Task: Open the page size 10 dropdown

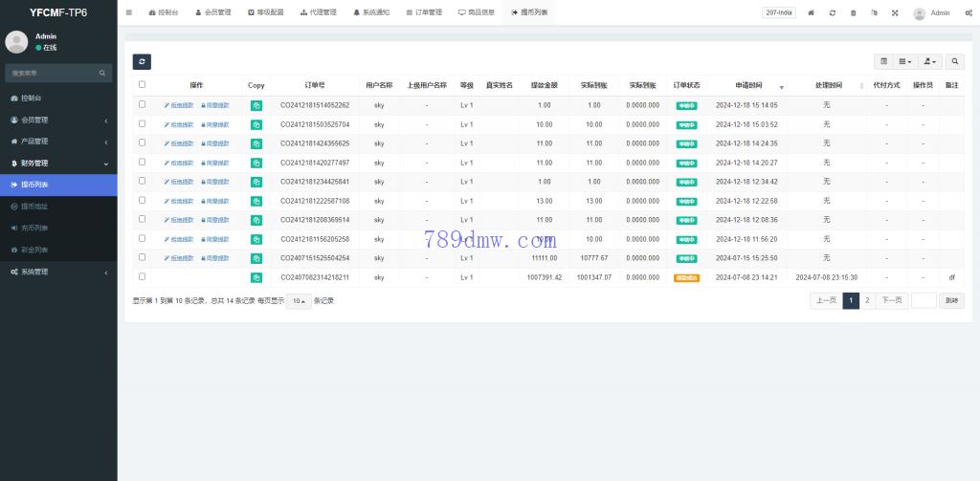Action: (x=298, y=300)
